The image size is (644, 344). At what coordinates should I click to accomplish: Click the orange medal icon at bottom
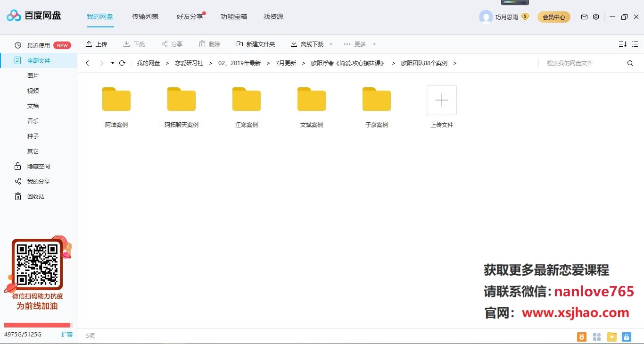pos(582,336)
